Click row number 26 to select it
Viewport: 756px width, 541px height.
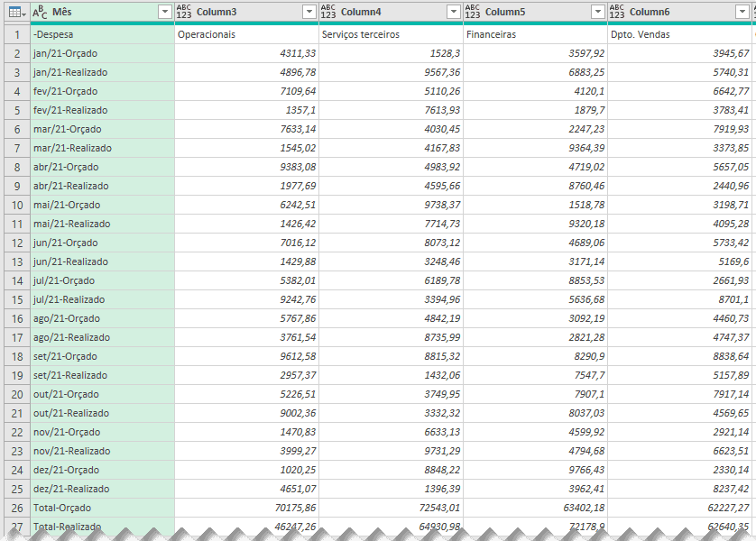[x=12, y=508]
